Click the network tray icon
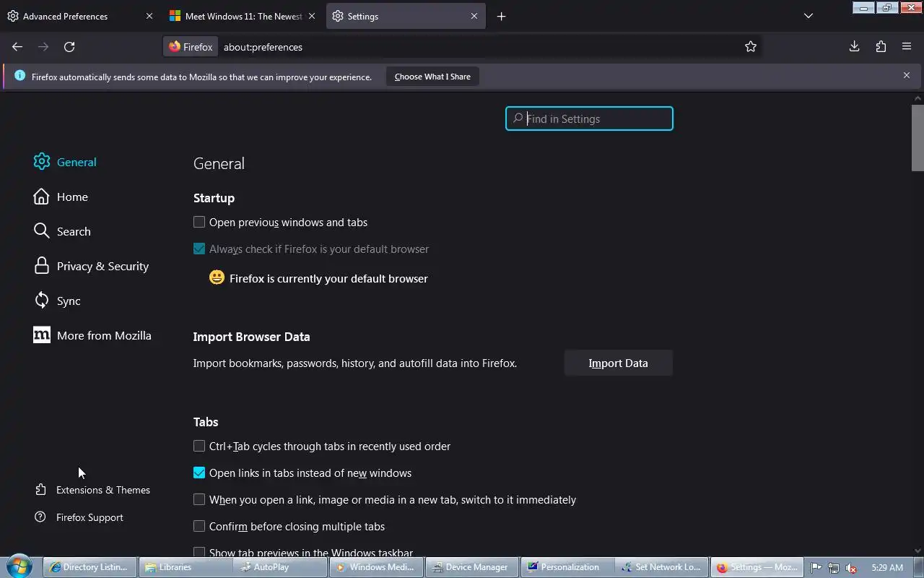924x578 pixels. point(834,568)
